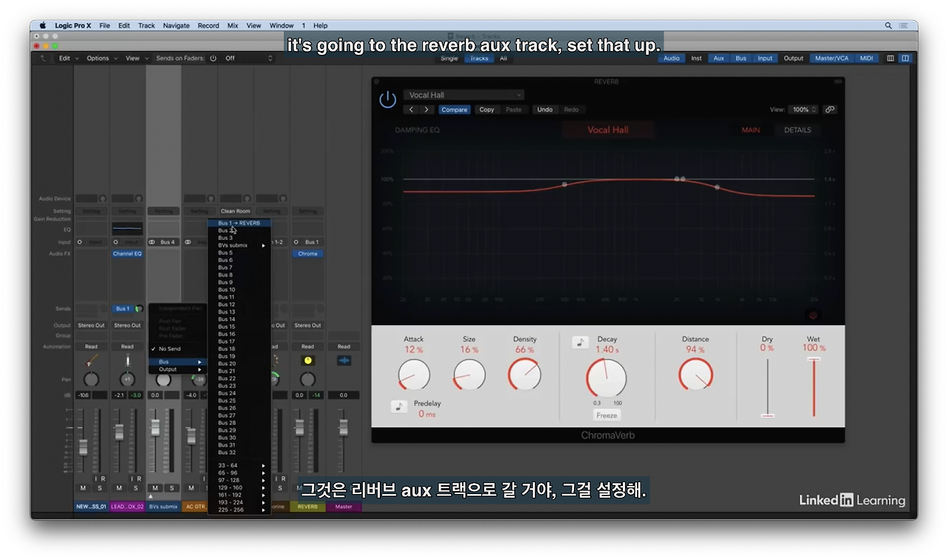Screen dimensions: 948x560
Task: Click the pan knob on REVERB channel
Action: (x=307, y=379)
